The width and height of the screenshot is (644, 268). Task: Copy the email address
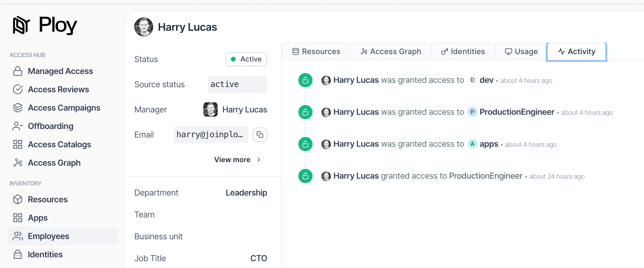(260, 135)
